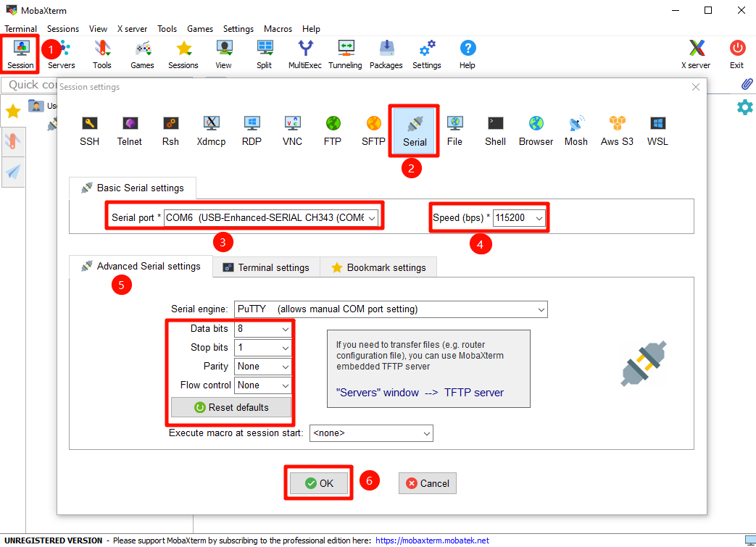Pick the SFTP session type
This screenshot has height=547, width=756.
(x=373, y=130)
